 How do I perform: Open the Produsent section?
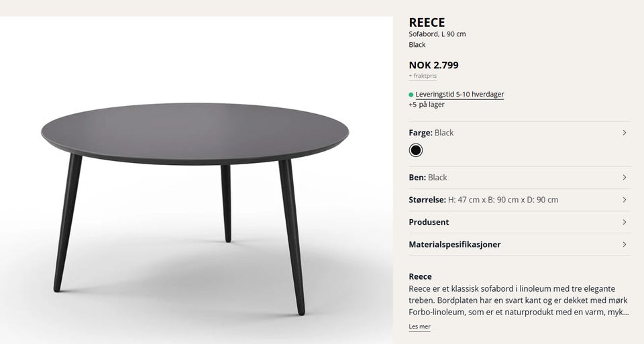[429, 222]
